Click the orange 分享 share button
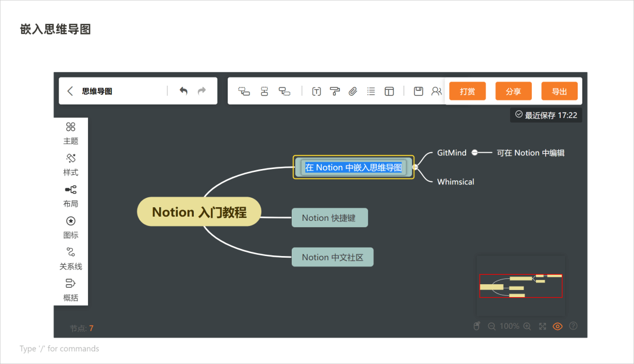This screenshot has height=364, width=634. click(x=514, y=92)
